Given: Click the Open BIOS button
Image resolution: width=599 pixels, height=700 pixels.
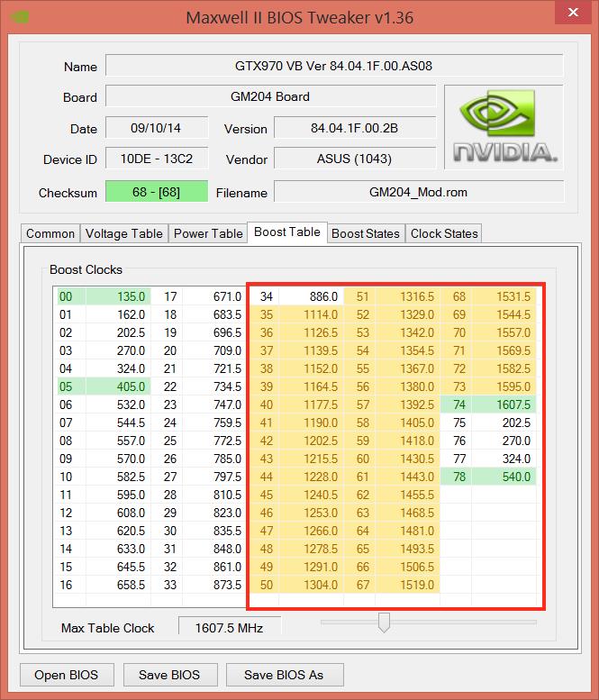Looking at the screenshot, I should [67, 675].
